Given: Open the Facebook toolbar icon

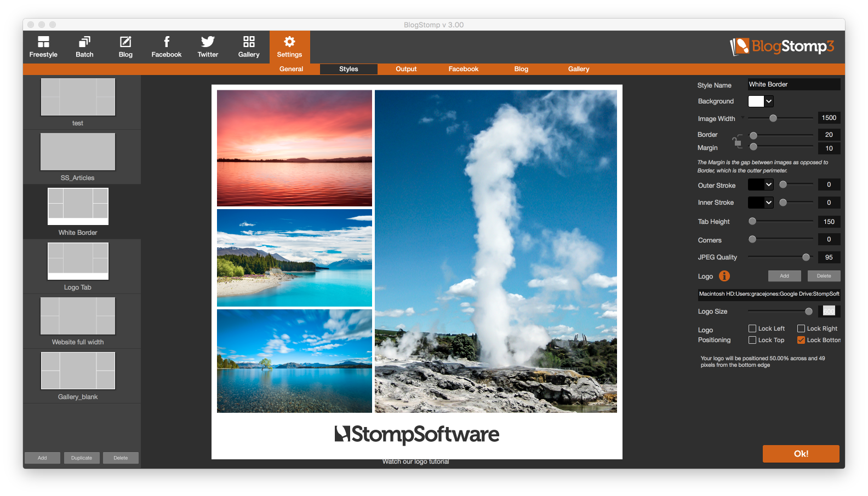Looking at the screenshot, I should (167, 47).
